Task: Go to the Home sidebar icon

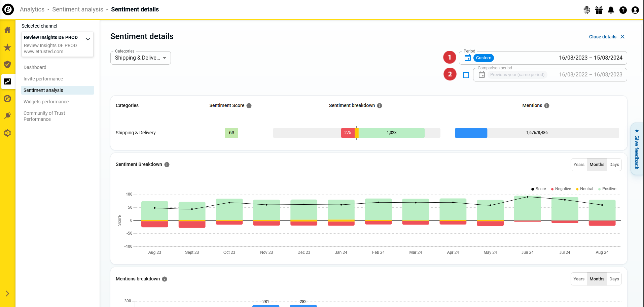Action: 7,30
